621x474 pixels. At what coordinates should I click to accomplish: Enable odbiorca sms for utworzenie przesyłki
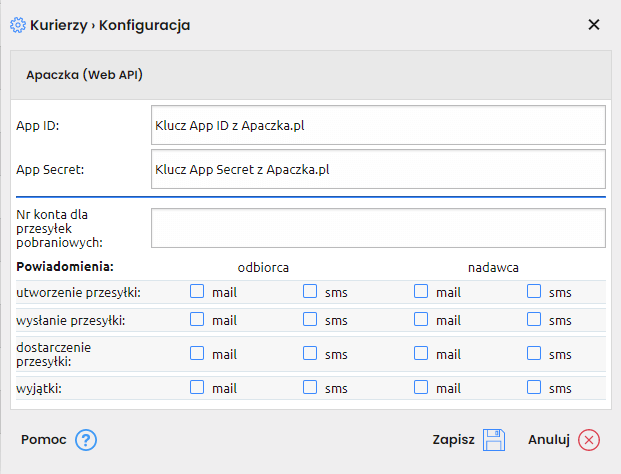click(310, 292)
